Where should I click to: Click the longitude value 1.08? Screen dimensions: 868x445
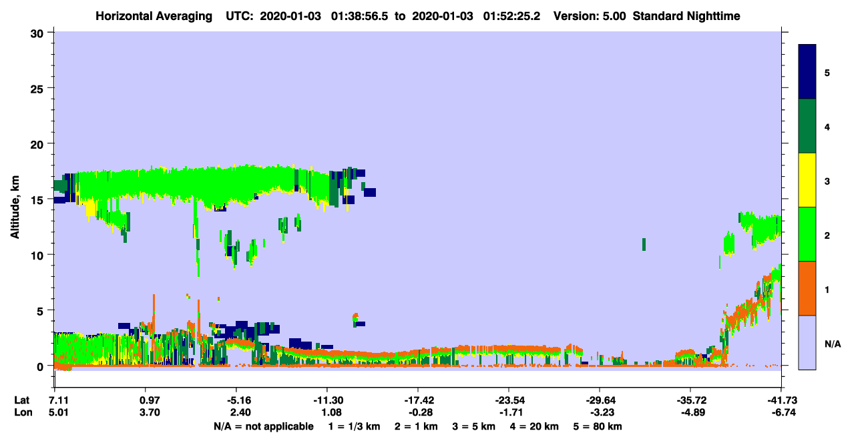tap(332, 412)
